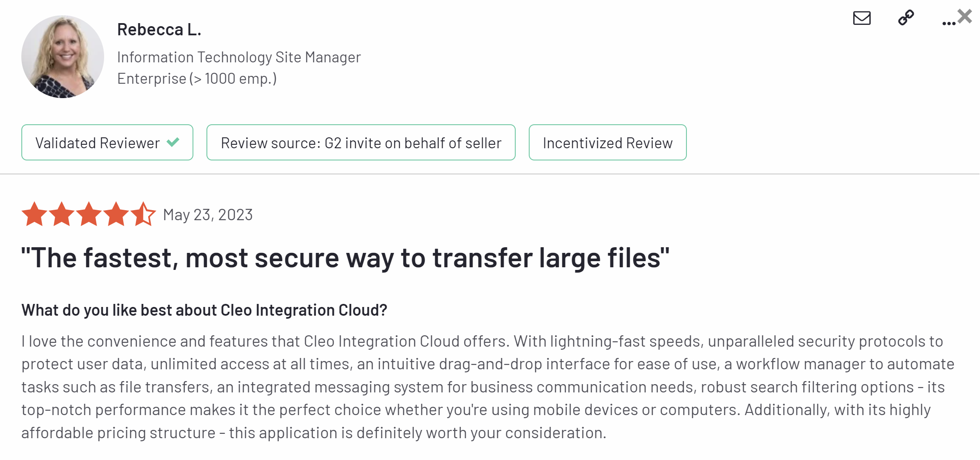
Task: Copy review link via chain icon
Action: pos(906,18)
